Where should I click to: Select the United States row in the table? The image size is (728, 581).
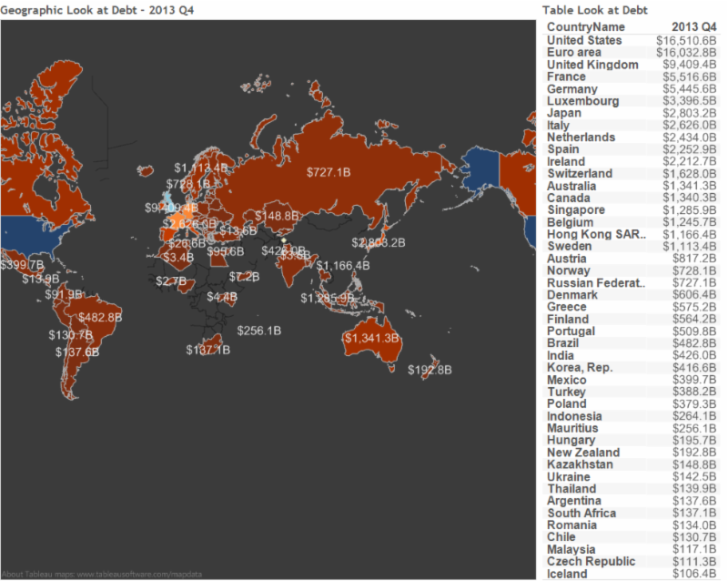click(632, 40)
